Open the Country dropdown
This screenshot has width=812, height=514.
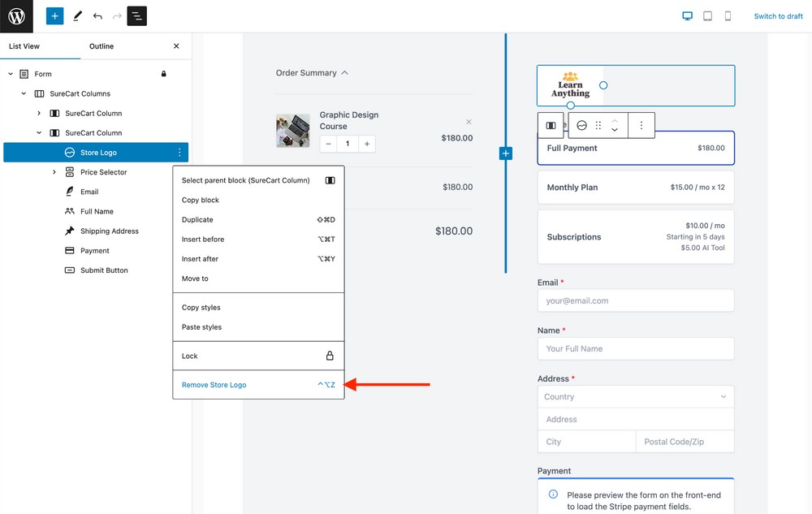[635, 397]
